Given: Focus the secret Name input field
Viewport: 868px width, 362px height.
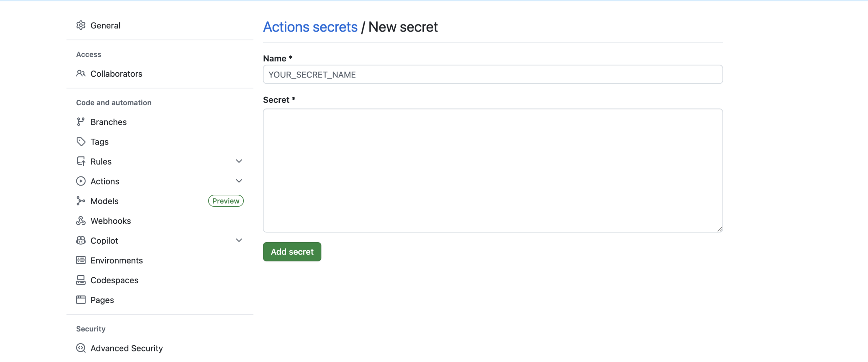Looking at the screenshot, I should click(493, 75).
